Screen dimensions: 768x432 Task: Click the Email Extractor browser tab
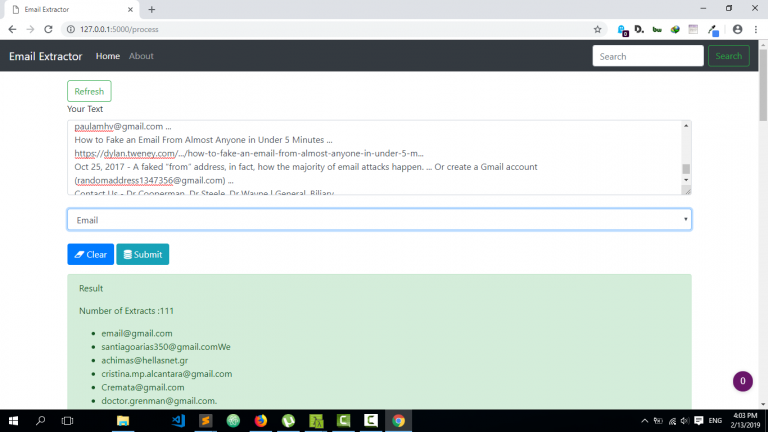click(71, 9)
